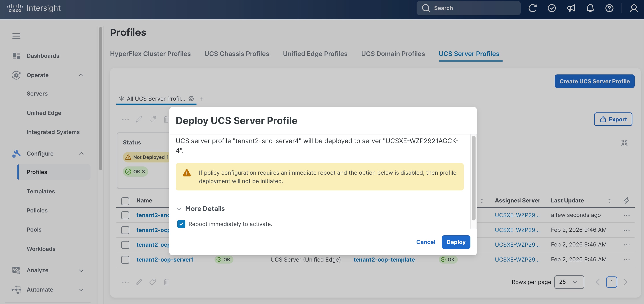The image size is (644, 304).
Task: Click the Dashboards sidebar icon
Action: coord(16,56)
